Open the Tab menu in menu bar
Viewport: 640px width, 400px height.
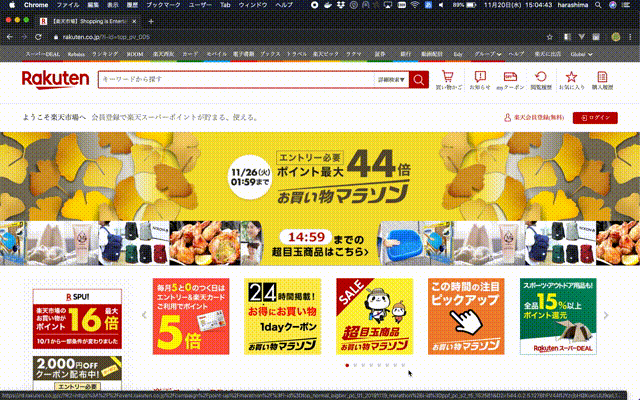pos(225,5)
